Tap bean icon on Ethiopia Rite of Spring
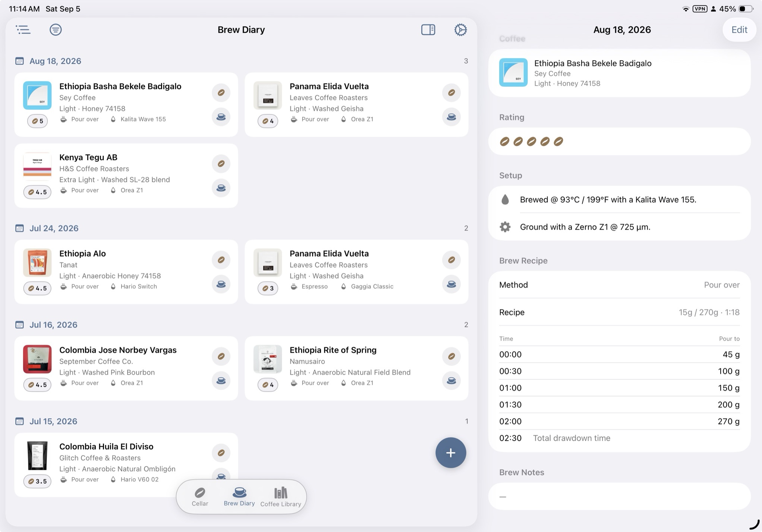This screenshot has height=532, width=762. tap(451, 356)
